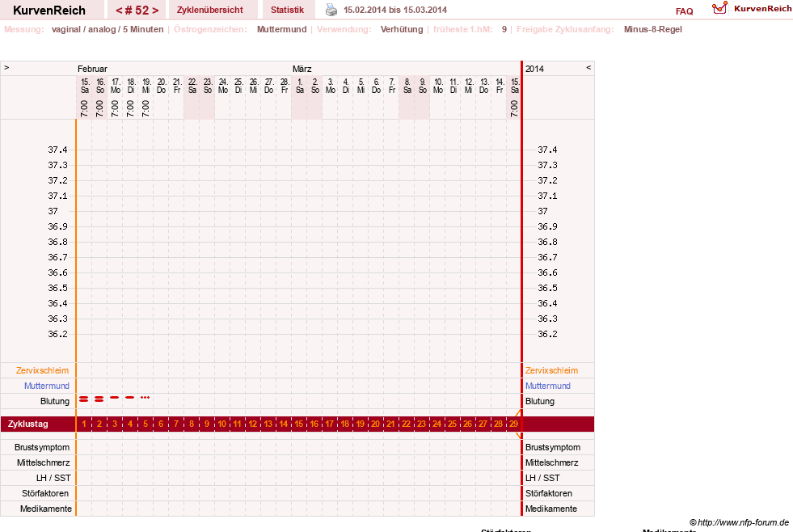The height and width of the screenshot is (532, 793).
Task: Click März month label
Action: 302,69
